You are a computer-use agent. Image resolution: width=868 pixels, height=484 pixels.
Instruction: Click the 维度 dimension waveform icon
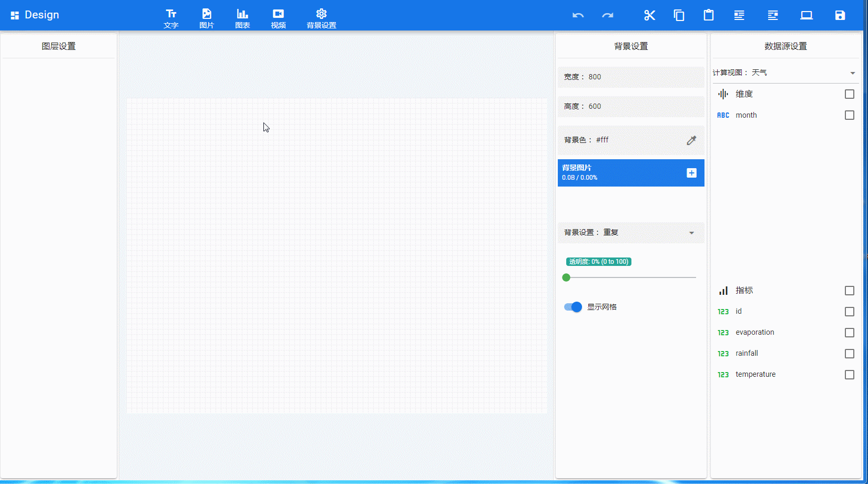pyautogui.click(x=723, y=94)
